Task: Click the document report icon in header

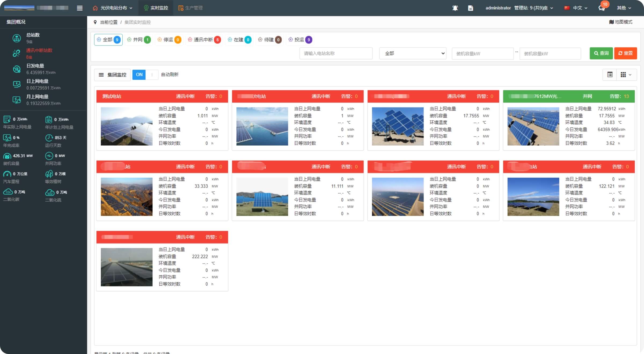Action: pyautogui.click(x=470, y=8)
